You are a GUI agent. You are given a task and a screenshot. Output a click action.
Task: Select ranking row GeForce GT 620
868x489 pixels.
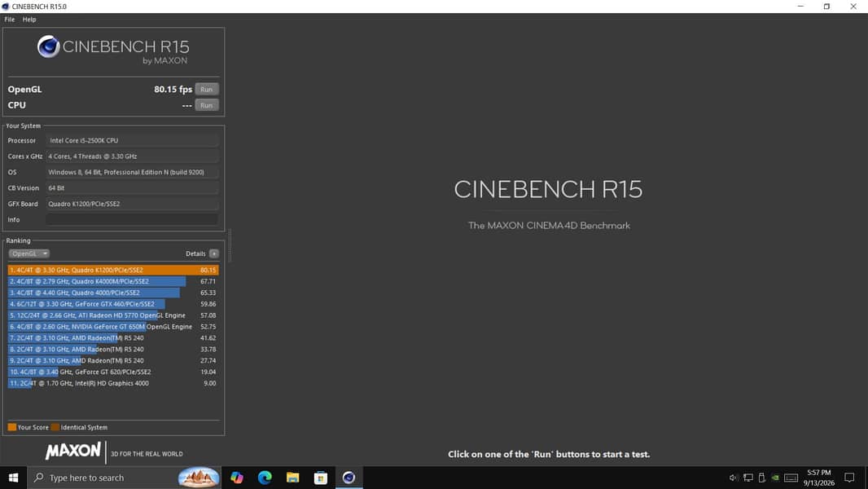[x=113, y=372]
